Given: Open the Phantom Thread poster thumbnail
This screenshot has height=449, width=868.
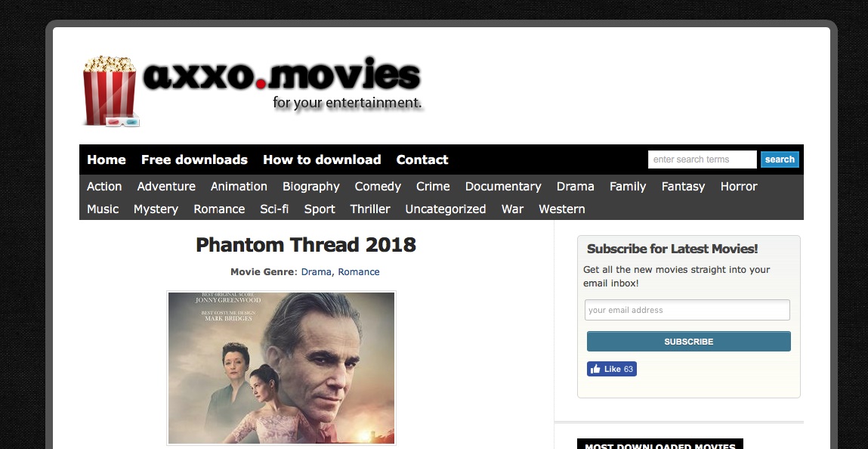Looking at the screenshot, I should (x=281, y=368).
